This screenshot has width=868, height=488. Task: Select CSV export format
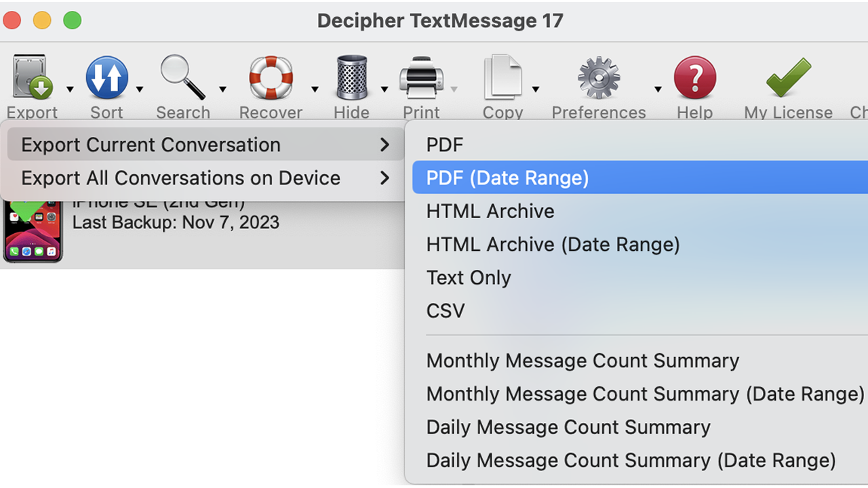(446, 311)
